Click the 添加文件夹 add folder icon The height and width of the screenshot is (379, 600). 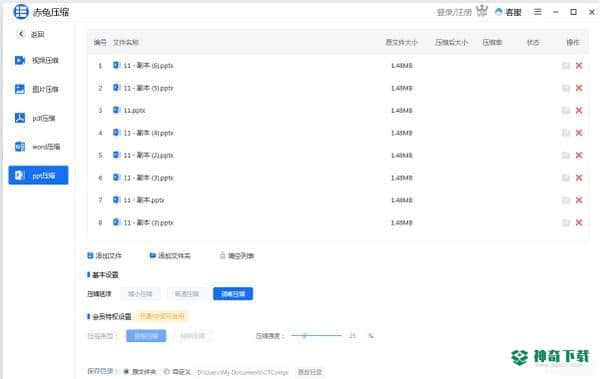153,255
